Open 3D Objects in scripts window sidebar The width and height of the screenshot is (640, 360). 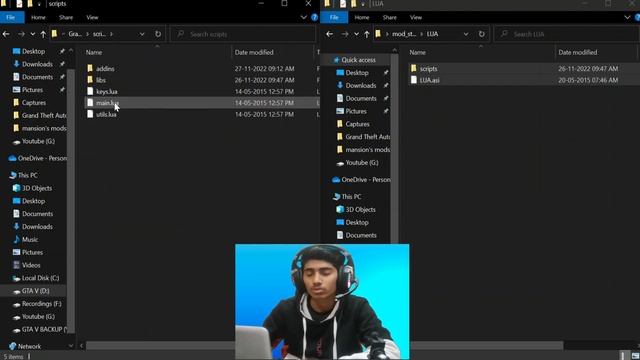37,188
